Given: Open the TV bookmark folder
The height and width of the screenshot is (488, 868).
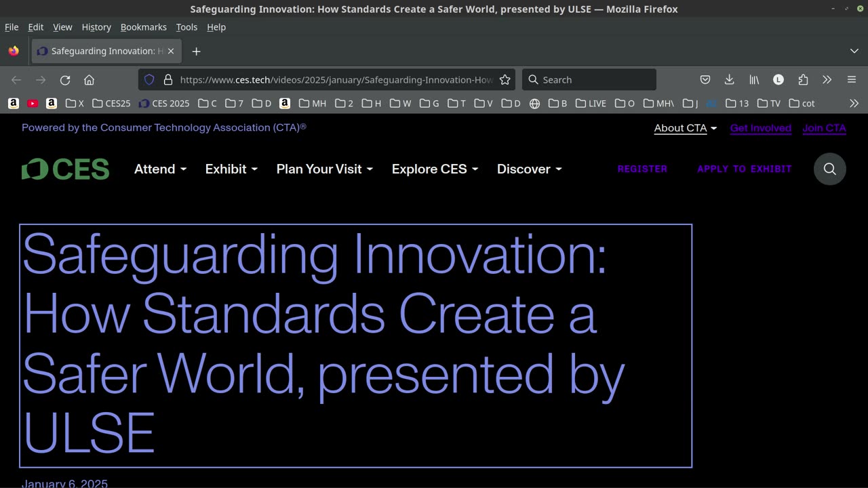Looking at the screenshot, I should 769,104.
